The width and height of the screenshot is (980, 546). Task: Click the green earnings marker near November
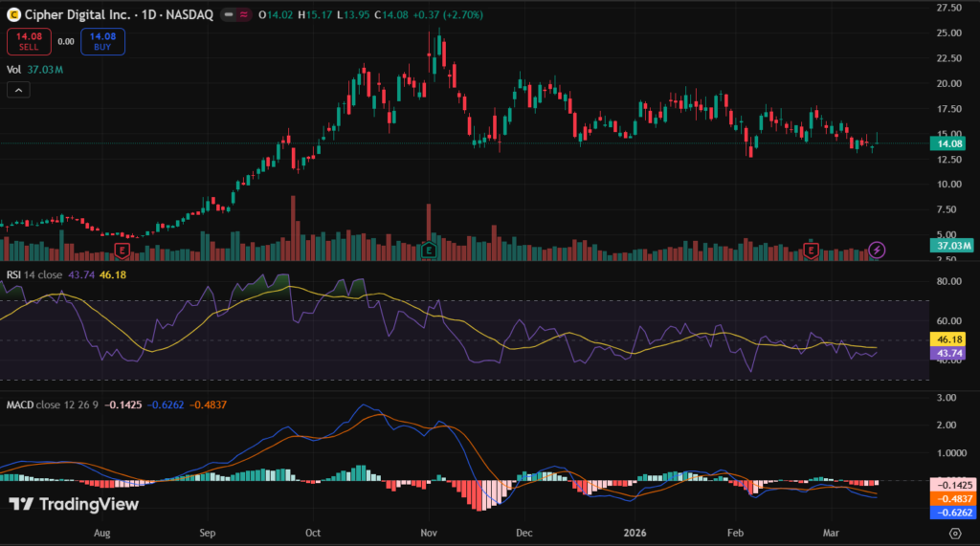click(x=430, y=250)
